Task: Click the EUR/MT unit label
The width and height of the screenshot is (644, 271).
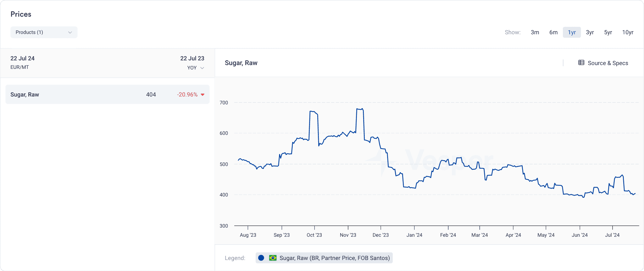Action: (19, 67)
